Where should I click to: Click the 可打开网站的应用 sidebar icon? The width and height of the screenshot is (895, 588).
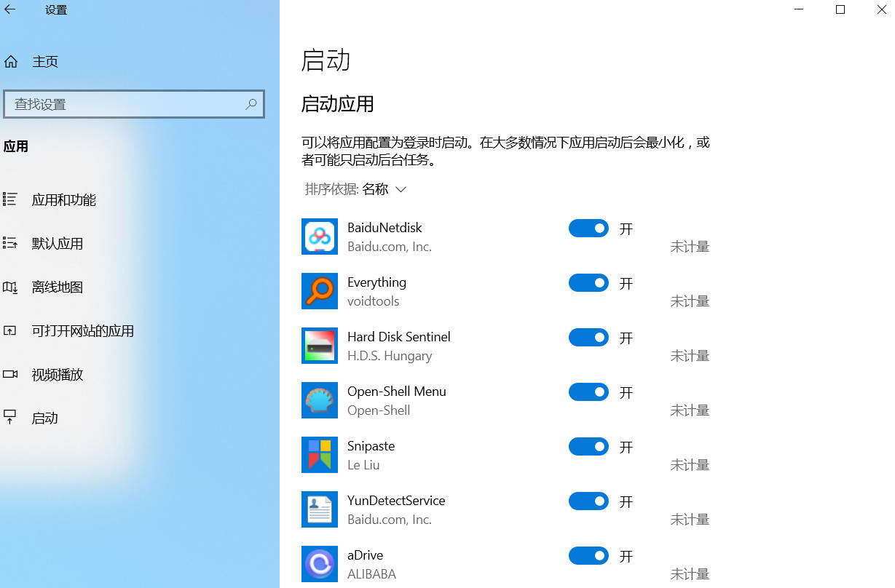tap(10, 330)
